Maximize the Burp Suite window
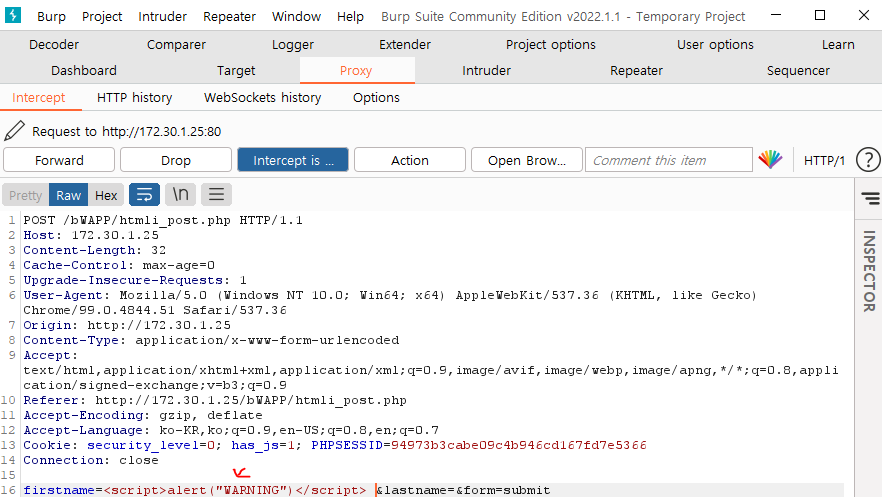The image size is (882, 497). click(820, 15)
